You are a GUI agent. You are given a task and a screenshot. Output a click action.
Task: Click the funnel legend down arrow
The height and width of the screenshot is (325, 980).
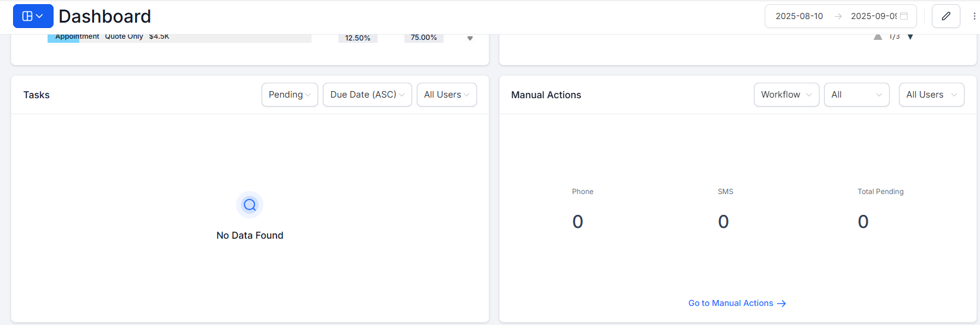(470, 38)
